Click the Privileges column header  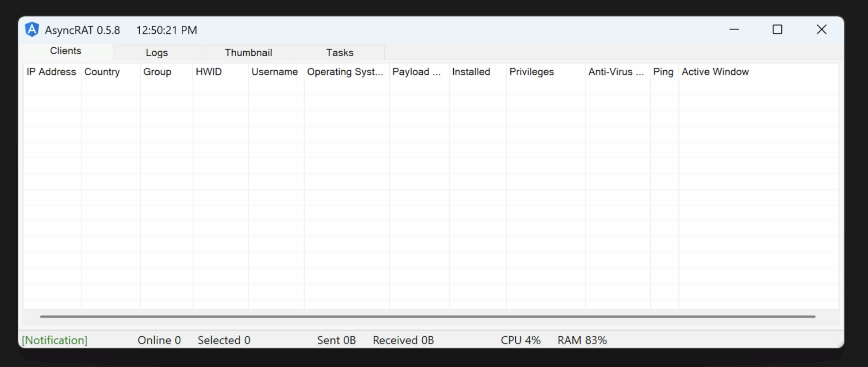coord(531,72)
